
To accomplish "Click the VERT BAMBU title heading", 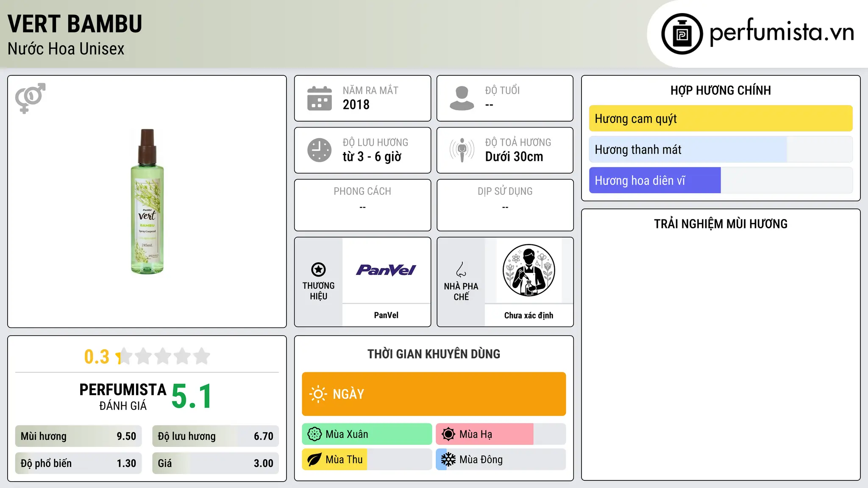I will click(75, 24).
